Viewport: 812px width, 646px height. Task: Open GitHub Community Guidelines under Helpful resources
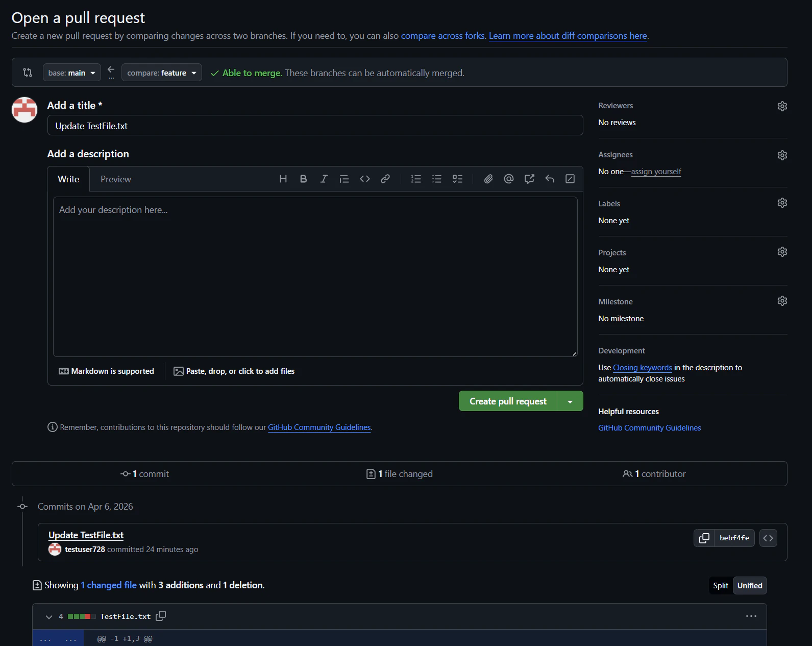(649, 428)
